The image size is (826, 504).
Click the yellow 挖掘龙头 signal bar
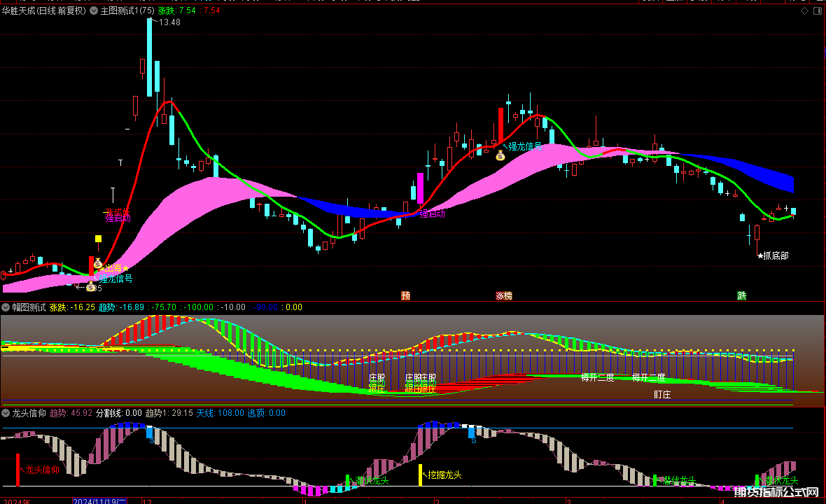click(420, 475)
